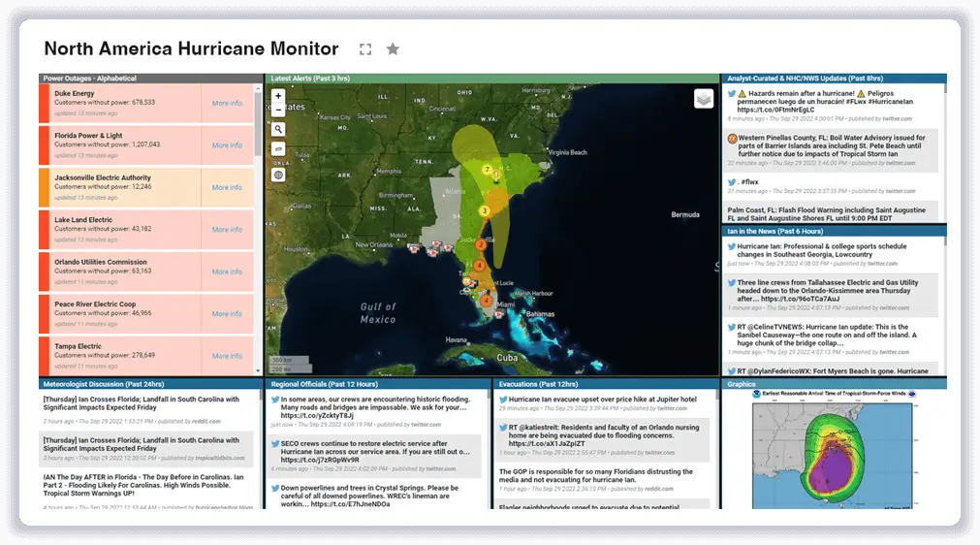Open the tropical-storm-force winds graphic
Viewport: 980px width, 545px height.
[831, 449]
